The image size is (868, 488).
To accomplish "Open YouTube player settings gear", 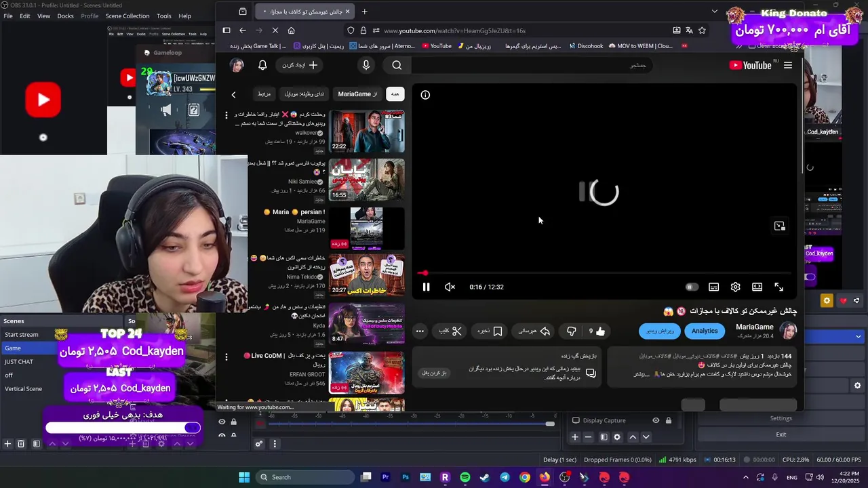I will 735,287.
